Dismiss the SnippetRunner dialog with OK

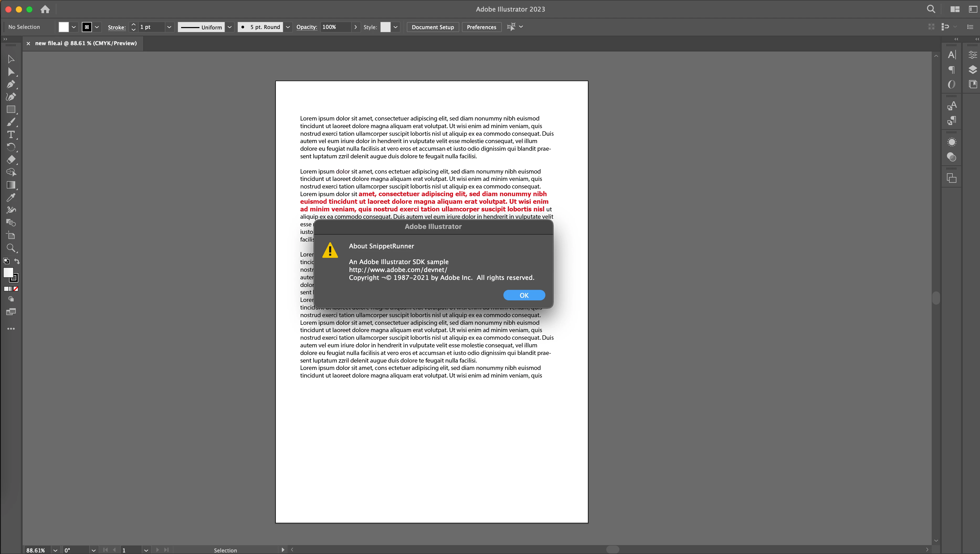[524, 295]
